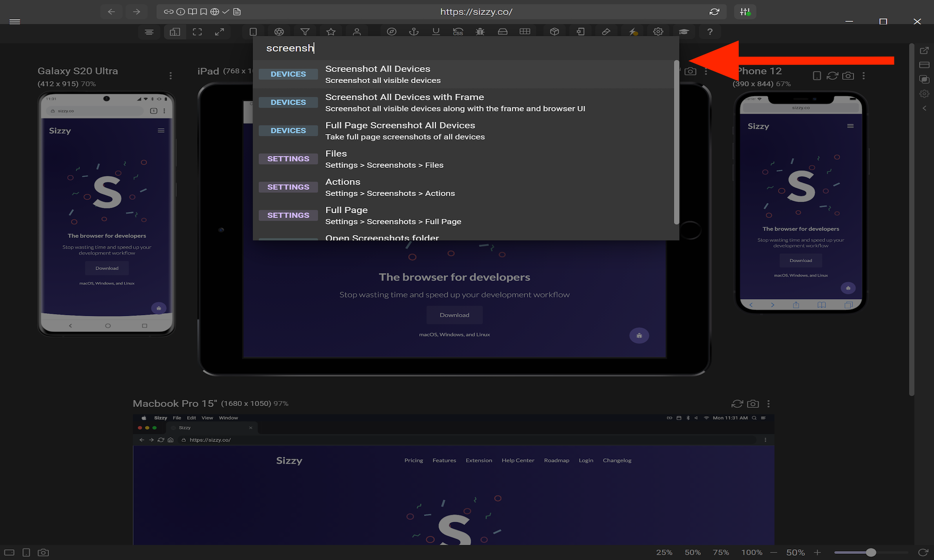Click the camera icon in status bar
This screenshot has width=934, height=560.
click(43, 553)
